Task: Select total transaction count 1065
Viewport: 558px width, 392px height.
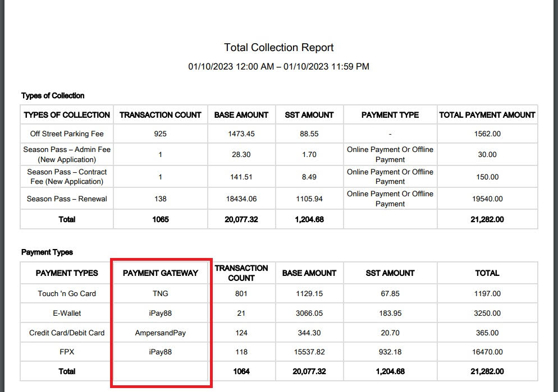Action: point(161,219)
